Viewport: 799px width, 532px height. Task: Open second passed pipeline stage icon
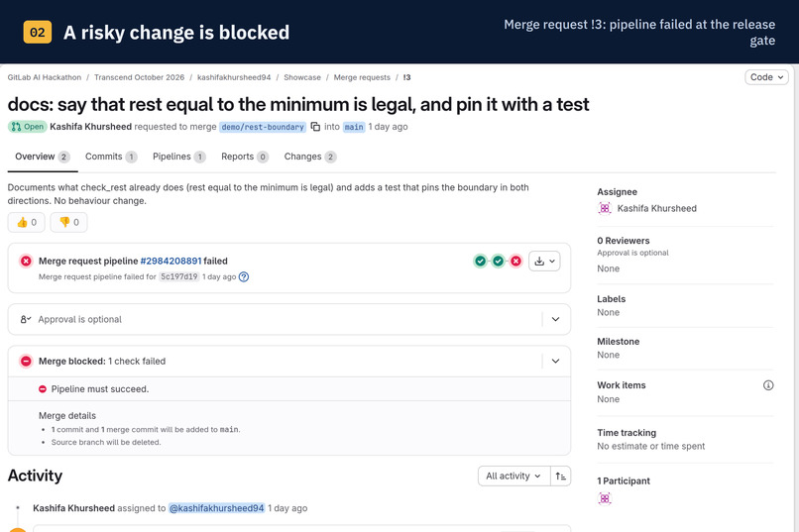point(498,262)
